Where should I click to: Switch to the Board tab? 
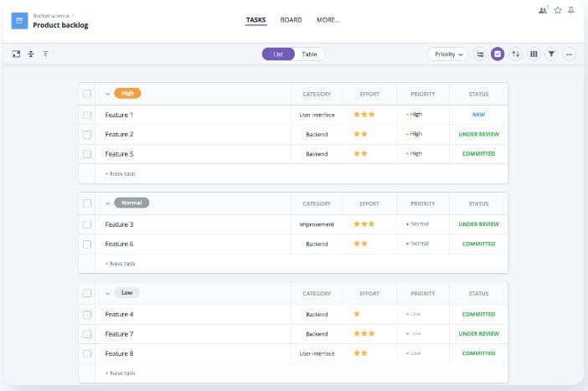[291, 20]
